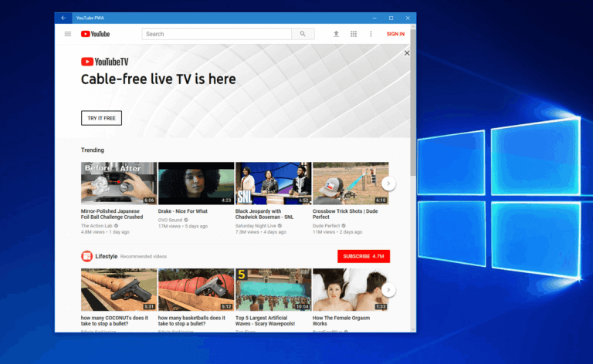Open the Mirror-Polished Foil Ball video thumbnail
Image resolution: width=593 pixels, height=364 pixels.
(119, 184)
